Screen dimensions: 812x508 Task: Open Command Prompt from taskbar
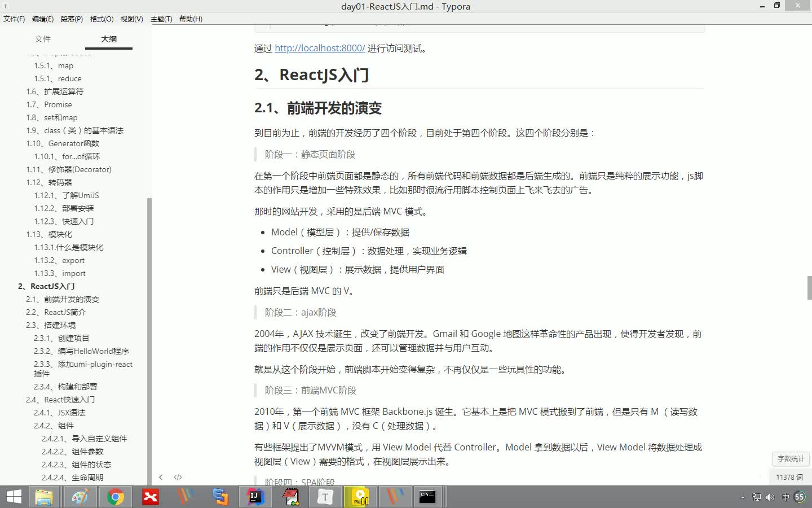pyautogui.click(x=427, y=497)
